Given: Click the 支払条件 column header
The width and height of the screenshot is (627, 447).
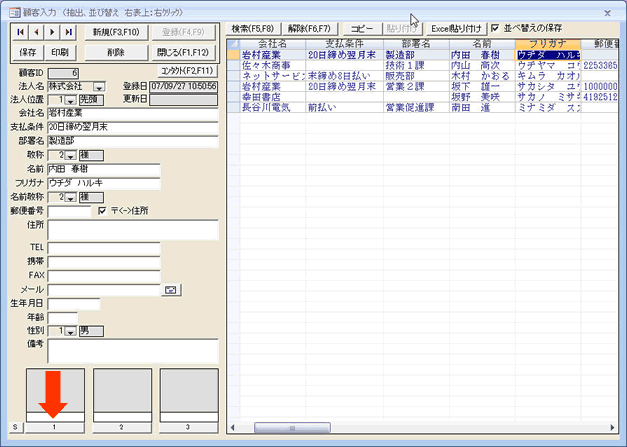Looking at the screenshot, I should click(344, 44).
